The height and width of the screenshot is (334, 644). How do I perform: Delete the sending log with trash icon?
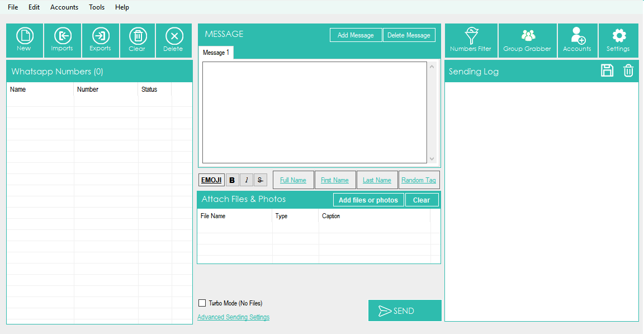628,70
